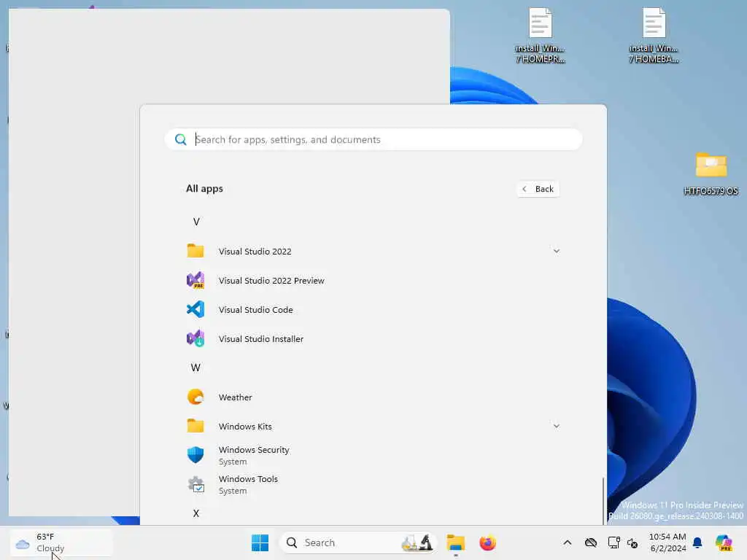Viewport: 747px width, 560px height.
Task: Focus the Start menu search for apps field
Action: pos(373,139)
